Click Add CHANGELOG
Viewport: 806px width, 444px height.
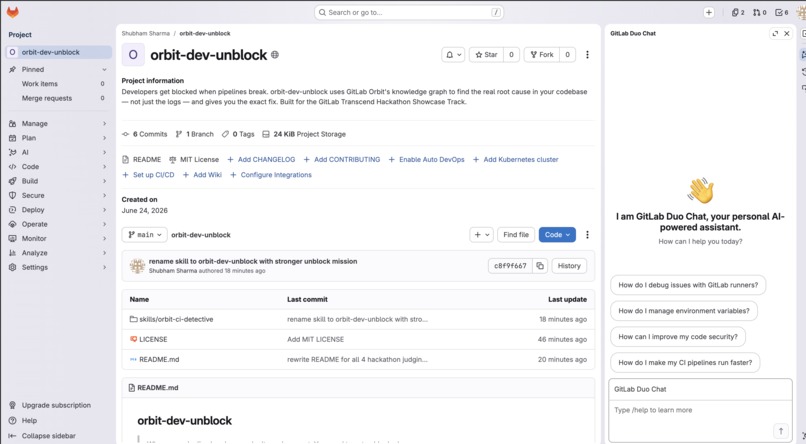coord(261,160)
